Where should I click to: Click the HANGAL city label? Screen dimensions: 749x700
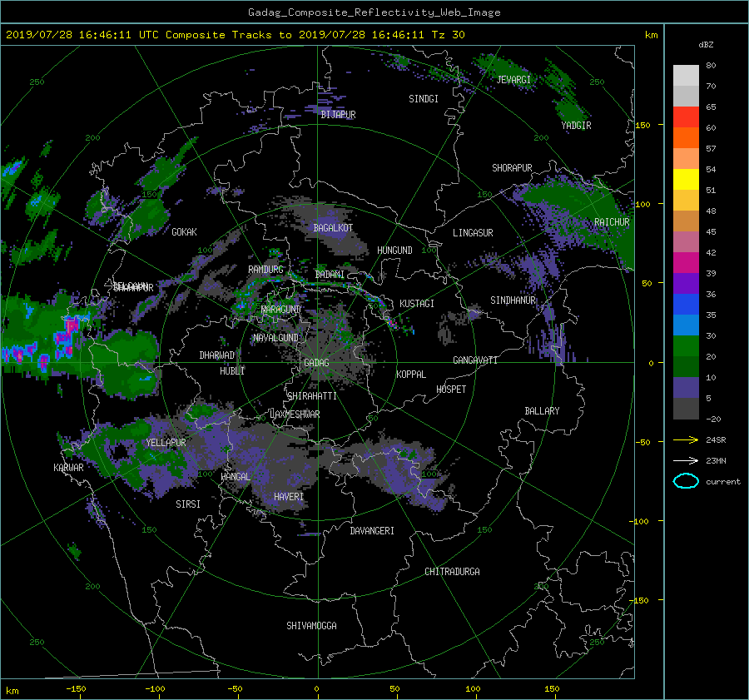coord(236,477)
